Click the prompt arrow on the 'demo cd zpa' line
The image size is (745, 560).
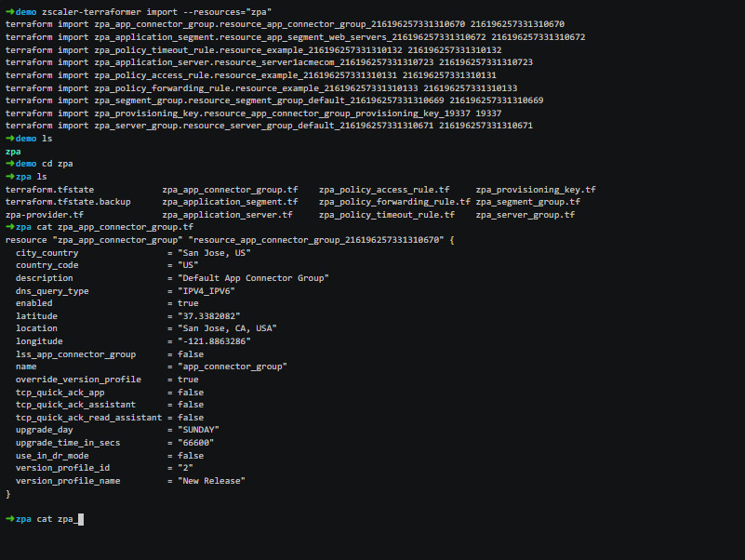pos(10,164)
